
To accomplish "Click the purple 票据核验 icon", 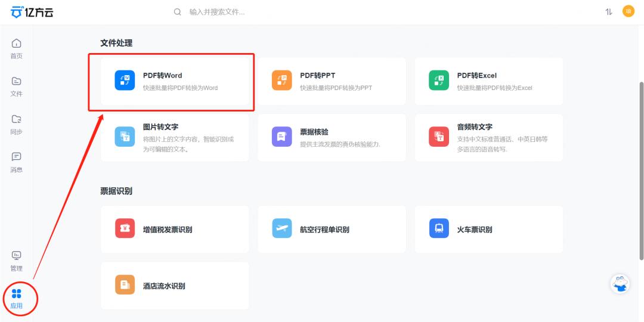I will (281, 137).
